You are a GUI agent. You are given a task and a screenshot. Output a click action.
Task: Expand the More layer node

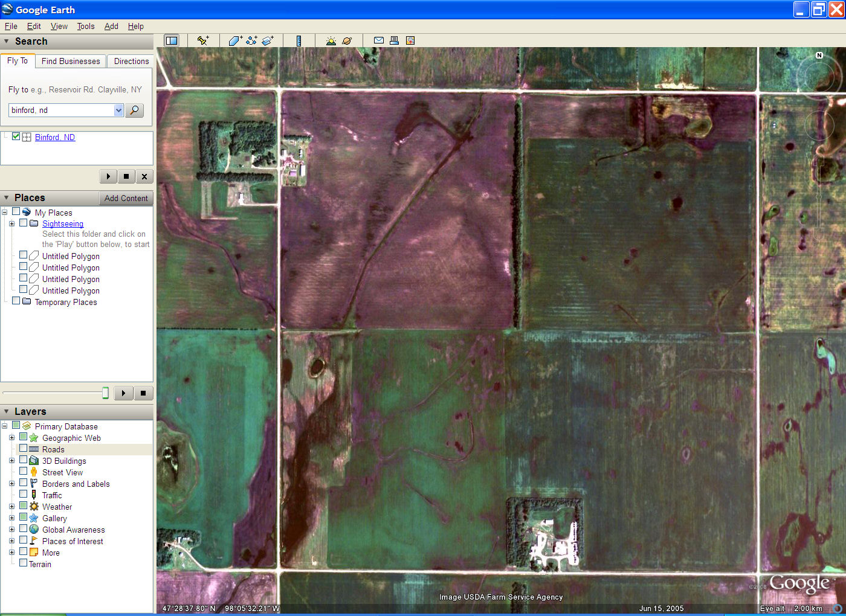(11, 553)
